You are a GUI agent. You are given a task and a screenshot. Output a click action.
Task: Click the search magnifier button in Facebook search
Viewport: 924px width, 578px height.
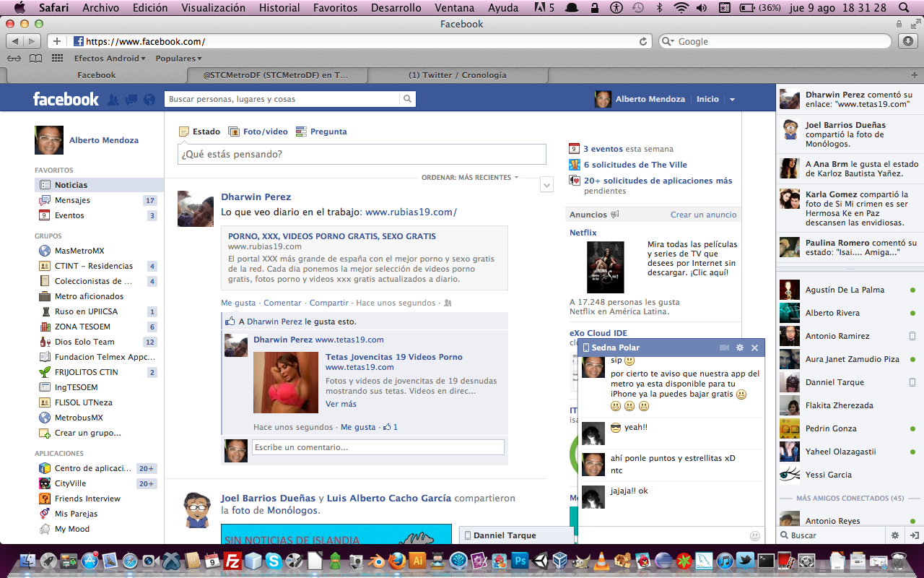(x=408, y=99)
